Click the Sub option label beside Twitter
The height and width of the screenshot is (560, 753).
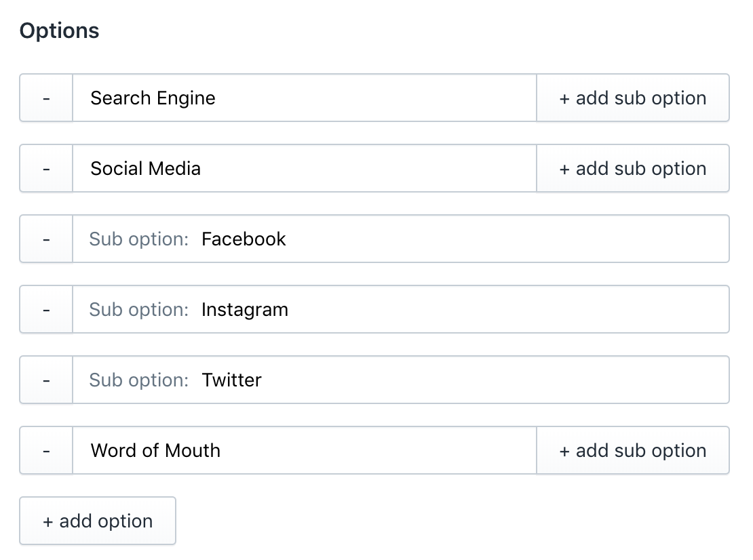click(138, 380)
